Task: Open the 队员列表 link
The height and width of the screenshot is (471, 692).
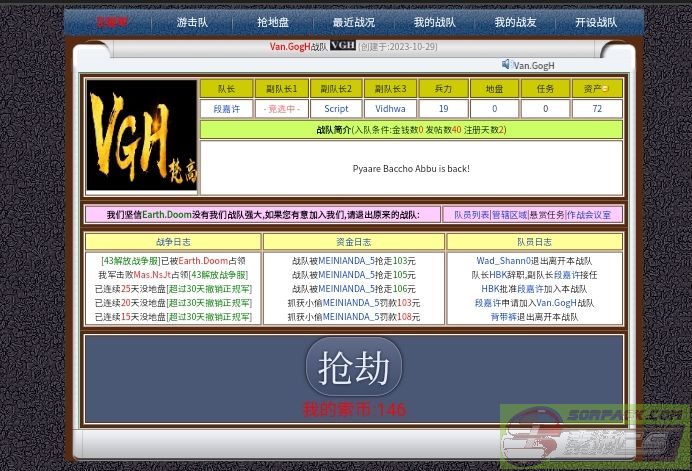Action: 471,214
